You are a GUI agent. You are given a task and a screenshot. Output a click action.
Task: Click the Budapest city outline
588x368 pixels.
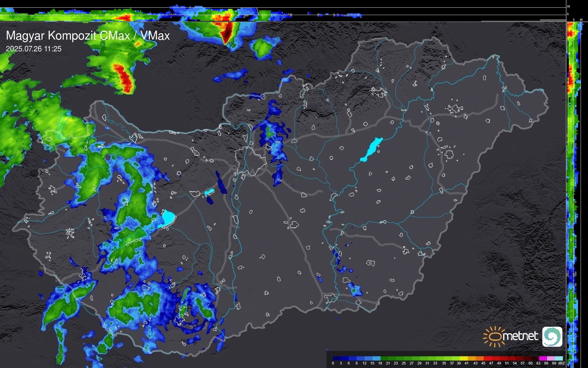tap(251, 161)
